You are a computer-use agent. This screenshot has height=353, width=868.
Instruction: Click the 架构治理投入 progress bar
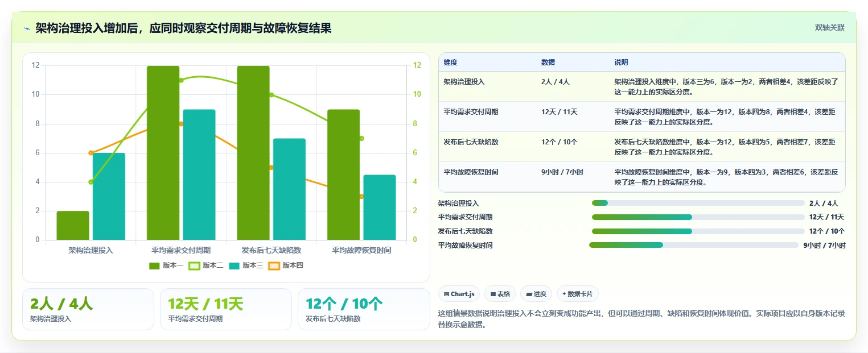coord(698,203)
